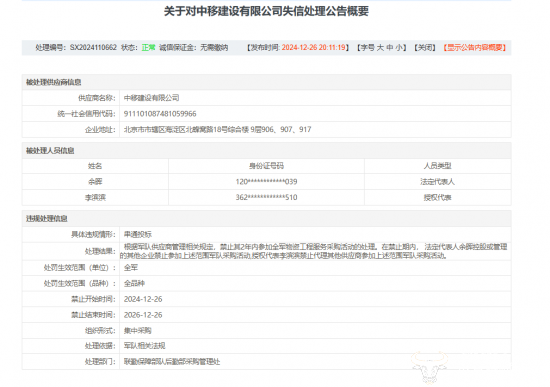
Task: Click the 违规处理信息 section header
Action: [47, 219]
